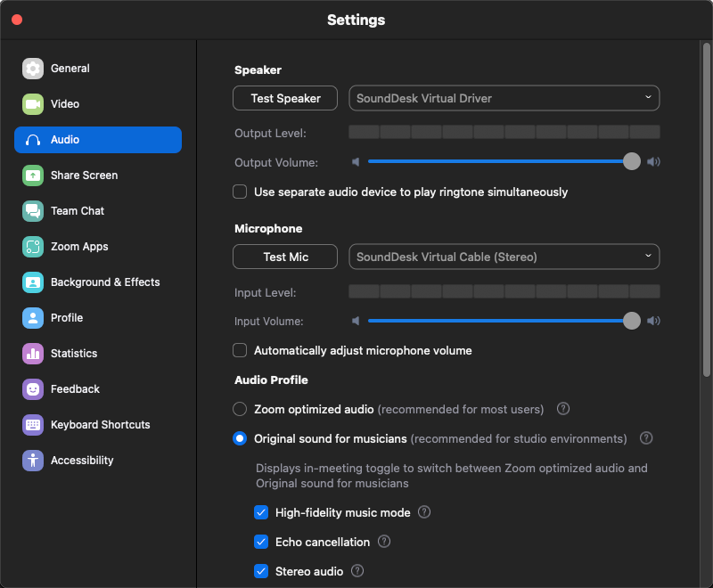Select the Zoom Apps icon
This screenshot has height=588, width=713.
pyautogui.click(x=33, y=247)
